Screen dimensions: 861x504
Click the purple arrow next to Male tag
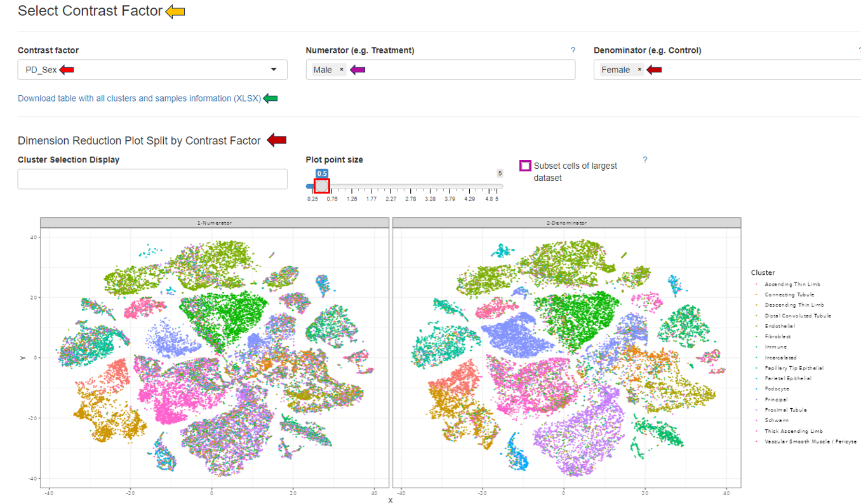pyautogui.click(x=357, y=70)
